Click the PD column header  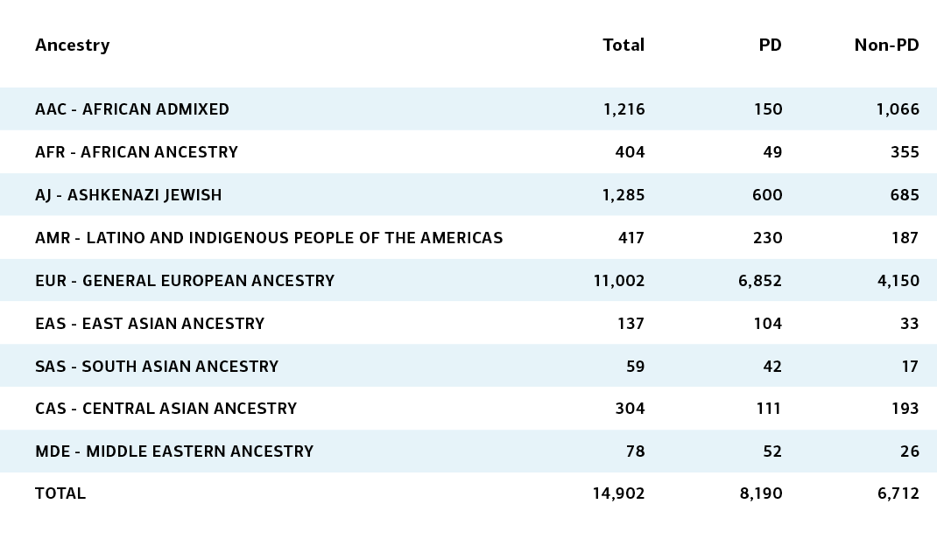coord(771,45)
